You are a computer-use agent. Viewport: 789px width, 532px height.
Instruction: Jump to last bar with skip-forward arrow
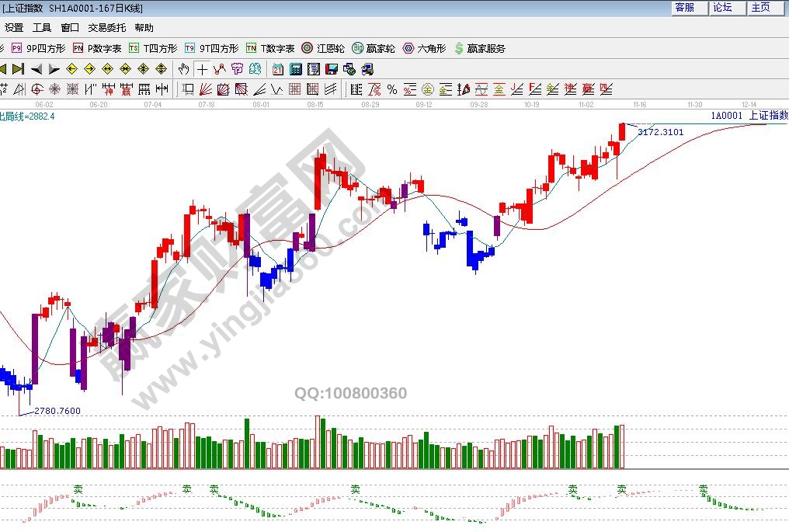coord(19,69)
